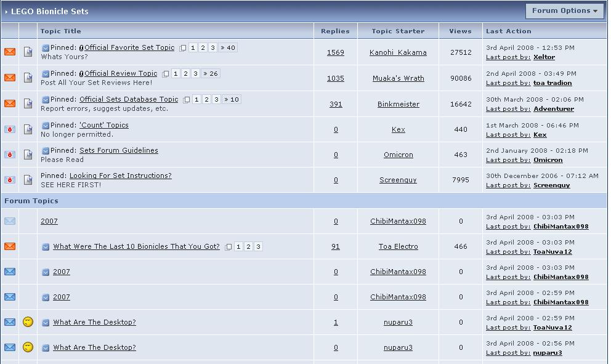The image size is (611, 364).
Task: Click the 90086 views count
Action: (461, 78)
